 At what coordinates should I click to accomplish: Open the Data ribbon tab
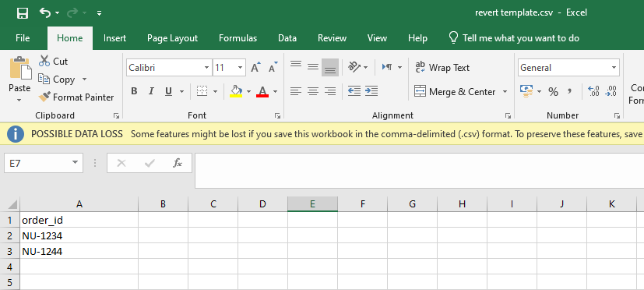click(287, 38)
